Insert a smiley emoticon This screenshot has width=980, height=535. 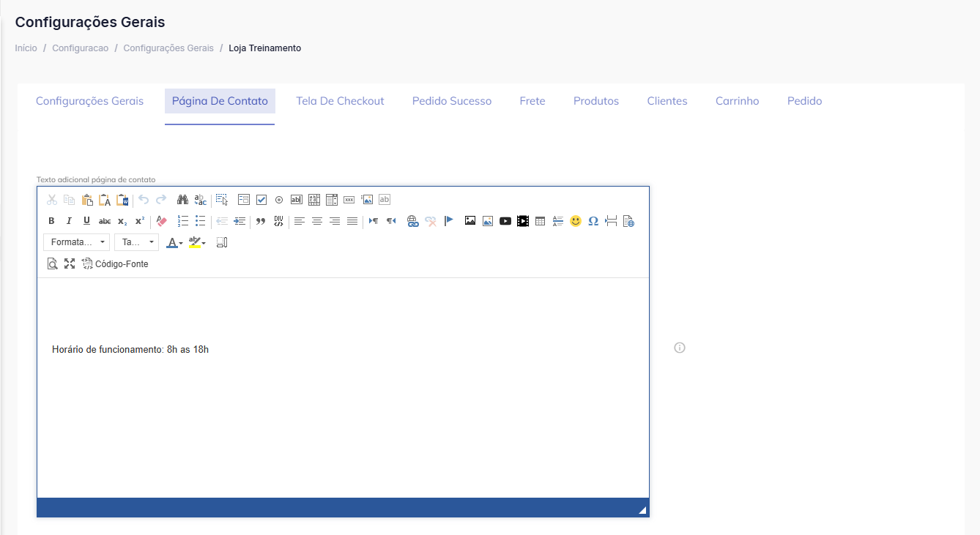[x=575, y=221]
